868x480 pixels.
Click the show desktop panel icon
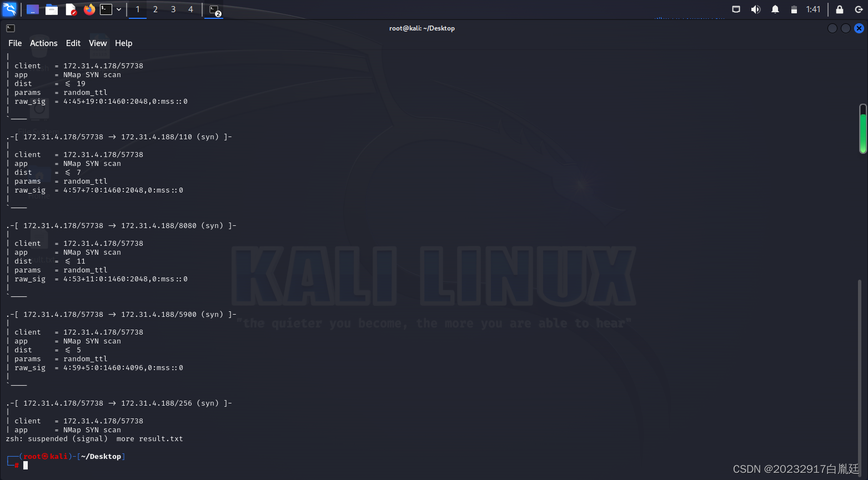(x=33, y=9)
